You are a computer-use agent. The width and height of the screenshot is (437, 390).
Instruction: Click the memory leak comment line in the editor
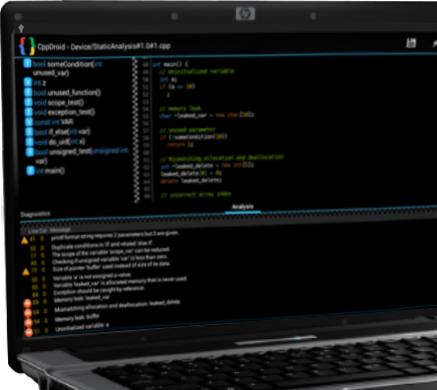click(x=180, y=108)
